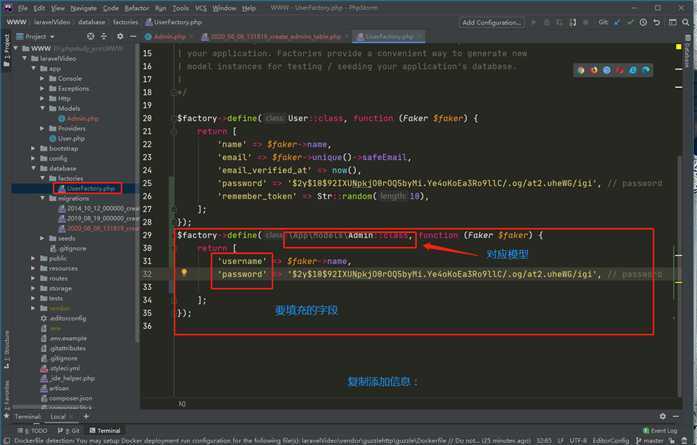Open in Opera browser icon
This screenshot has width=697, height=445.
tap(620, 70)
